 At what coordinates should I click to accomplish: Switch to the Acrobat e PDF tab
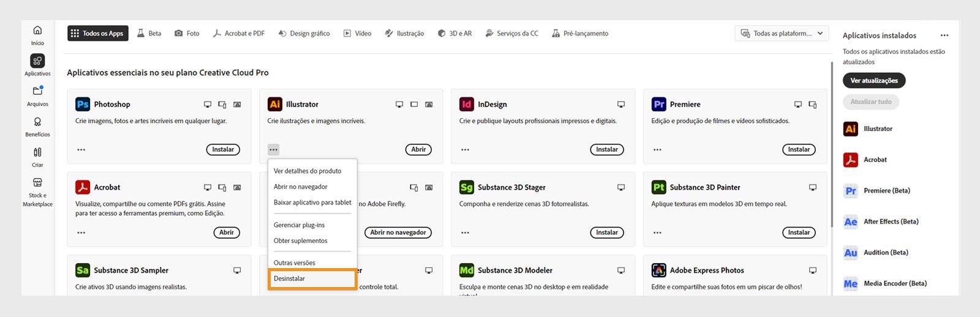(x=238, y=34)
